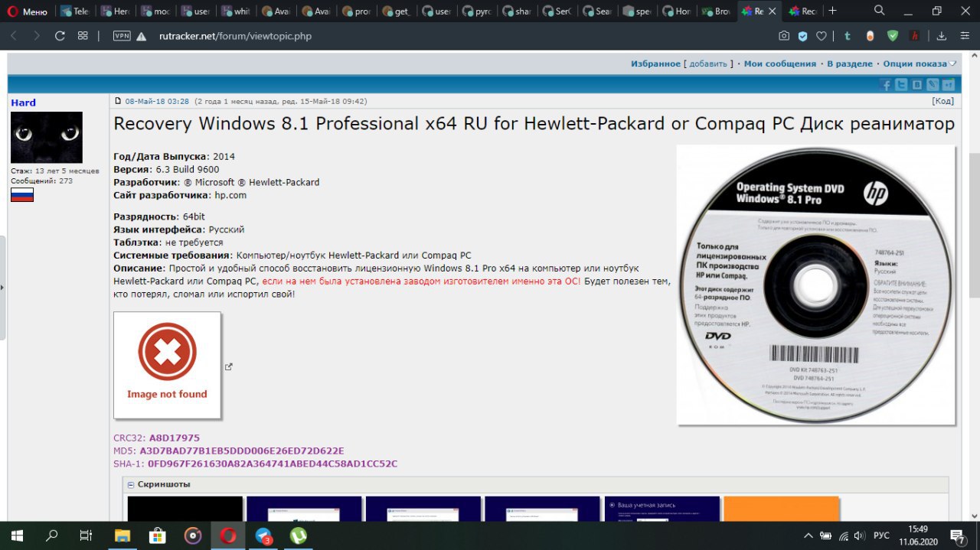Switch to the last Recc tab
The width and height of the screenshot is (980, 550).
point(802,11)
